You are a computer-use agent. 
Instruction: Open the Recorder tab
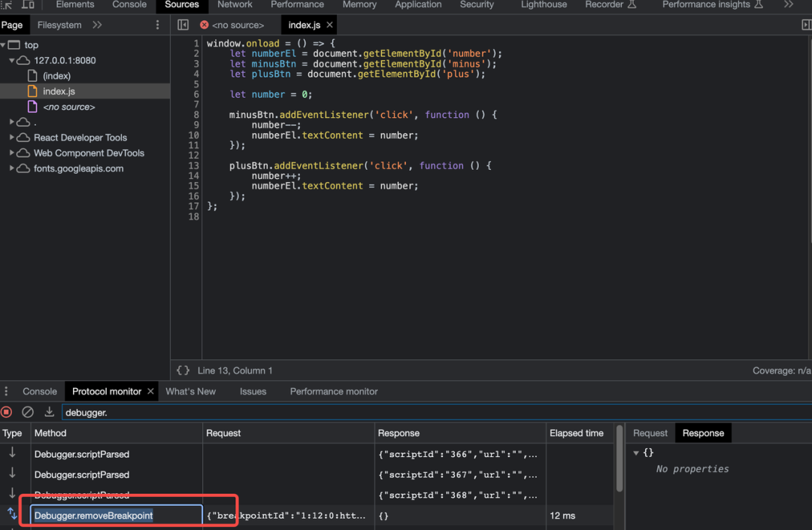point(611,5)
